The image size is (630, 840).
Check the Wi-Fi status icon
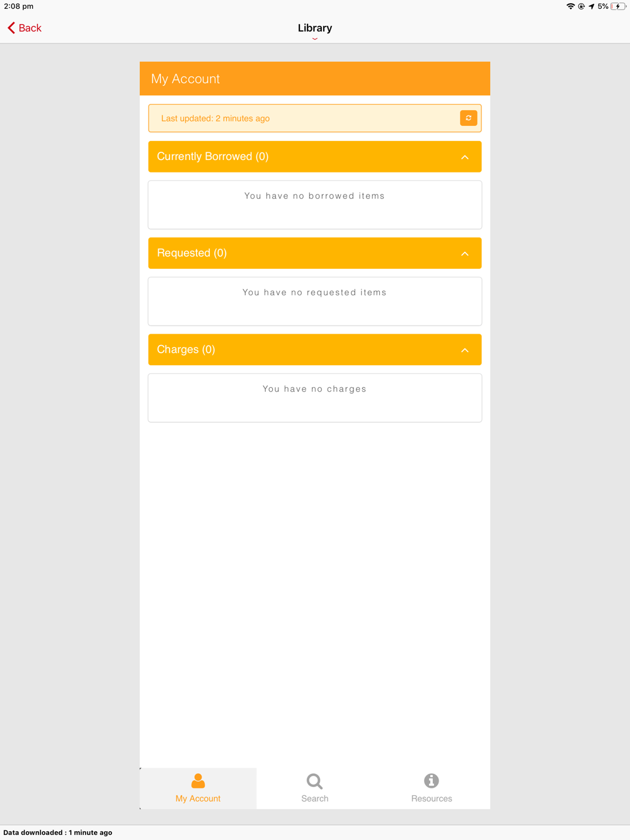pos(570,6)
